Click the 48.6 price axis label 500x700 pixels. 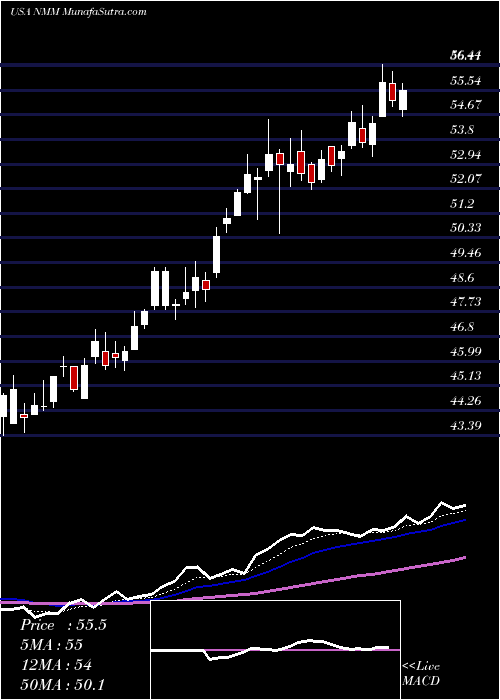point(463,278)
